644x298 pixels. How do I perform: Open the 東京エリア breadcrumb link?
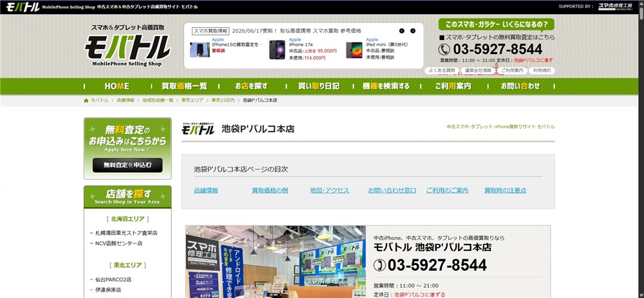(x=192, y=100)
